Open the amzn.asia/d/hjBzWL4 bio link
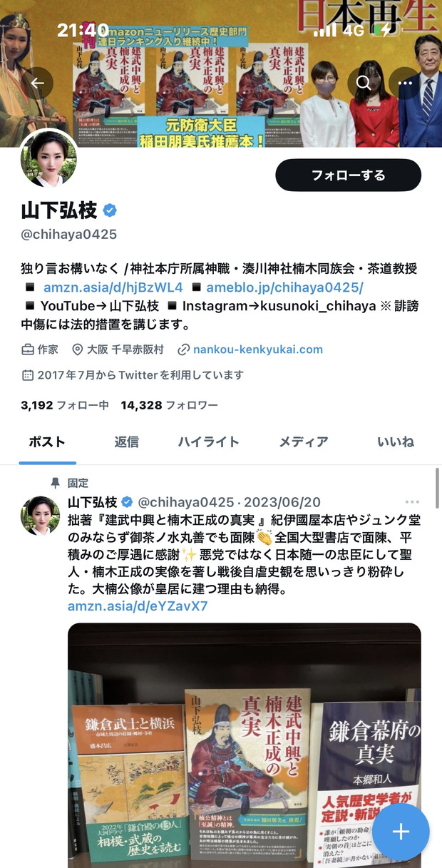The width and height of the screenshot is (442, 868). coord(113,287)
